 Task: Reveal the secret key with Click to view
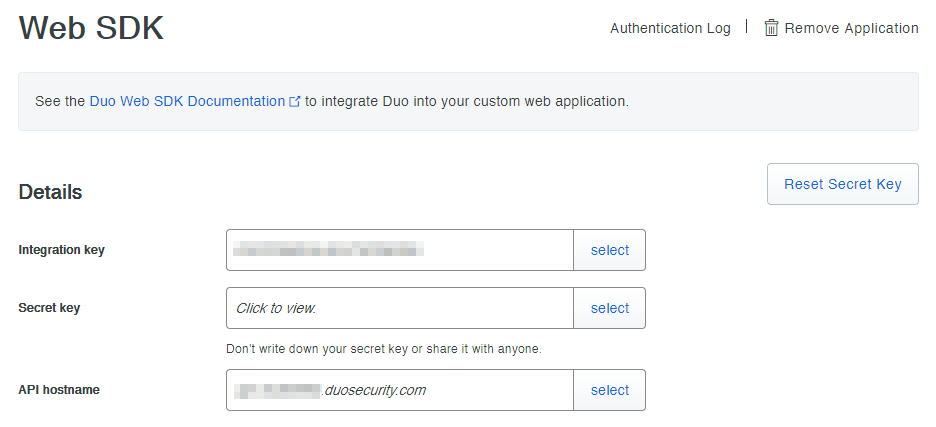pos(276,308)
